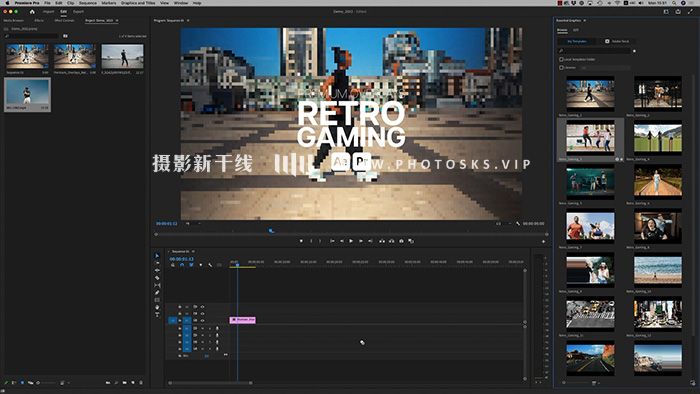700x394 pixels.
Task: Toggle Linked Selection in timeline
Action: coord(191,265)
